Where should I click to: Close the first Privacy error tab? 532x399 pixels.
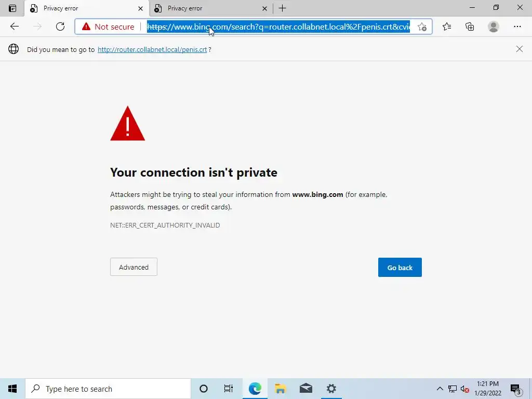click(x=140, y=8)
